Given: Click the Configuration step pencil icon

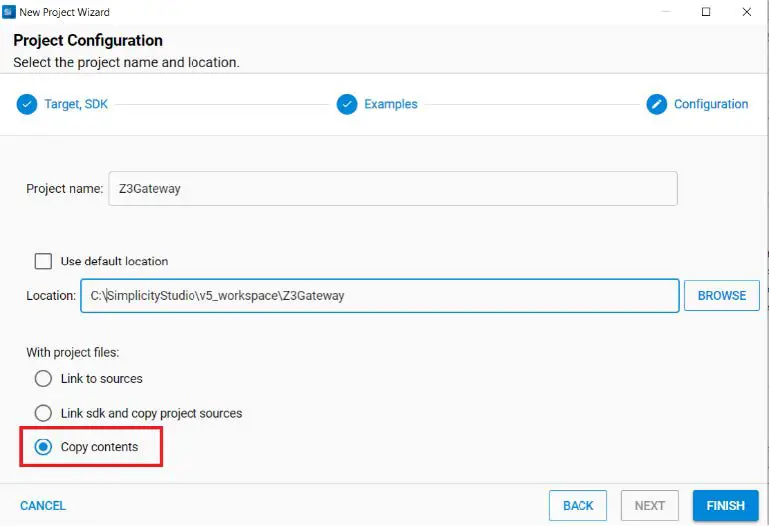Looking at the screenshot, I should (x=657, y=104).
